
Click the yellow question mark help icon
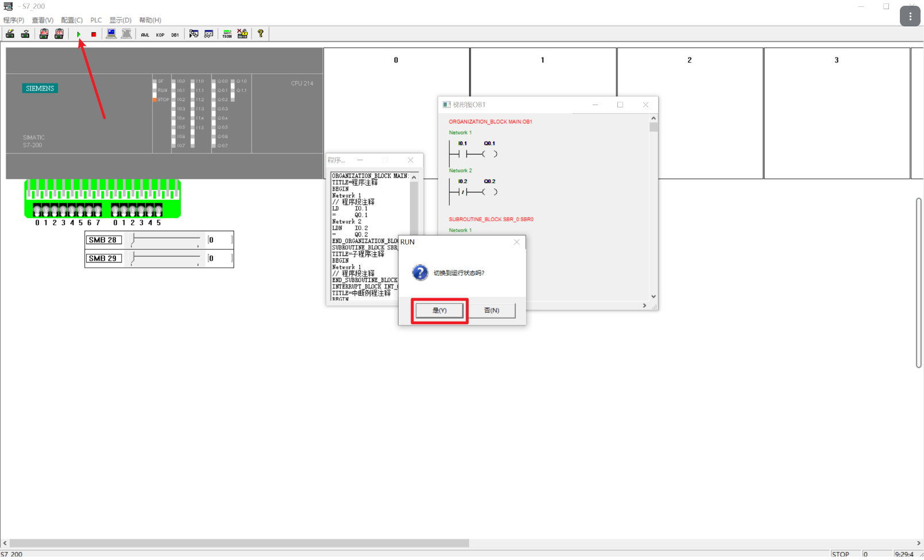(x=261, y=34)
